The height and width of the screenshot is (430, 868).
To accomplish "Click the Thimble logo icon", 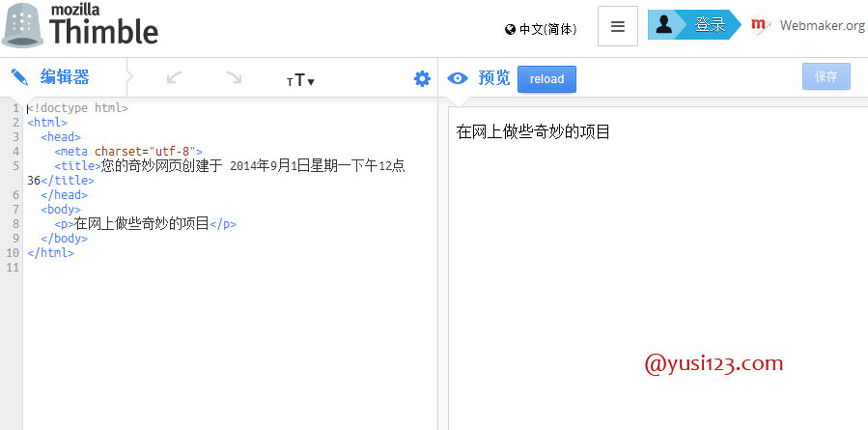I will click(22, 25).
